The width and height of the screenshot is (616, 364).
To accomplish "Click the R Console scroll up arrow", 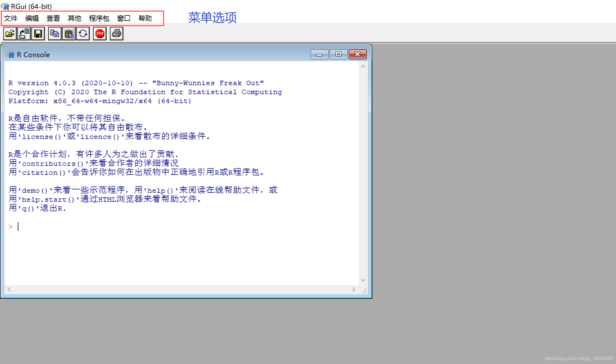I will [x=363, y=66].
